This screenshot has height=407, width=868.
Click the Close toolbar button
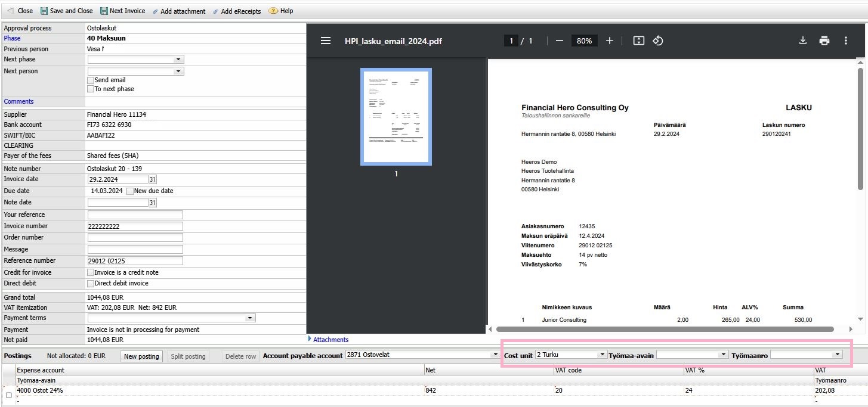pos(20,11)
